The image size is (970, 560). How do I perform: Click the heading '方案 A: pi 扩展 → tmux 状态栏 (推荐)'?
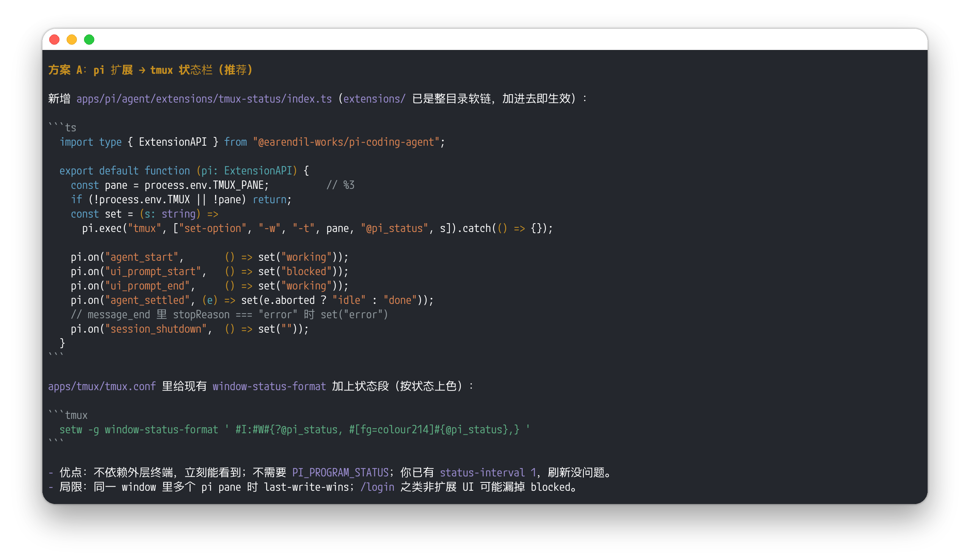[x=150, y=70]
